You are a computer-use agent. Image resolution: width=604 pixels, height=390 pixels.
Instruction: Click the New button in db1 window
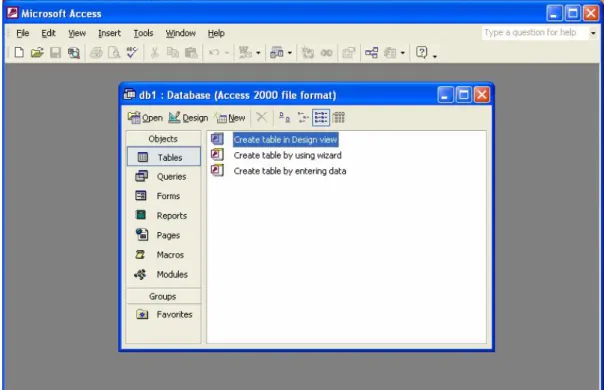pos(231,118)
